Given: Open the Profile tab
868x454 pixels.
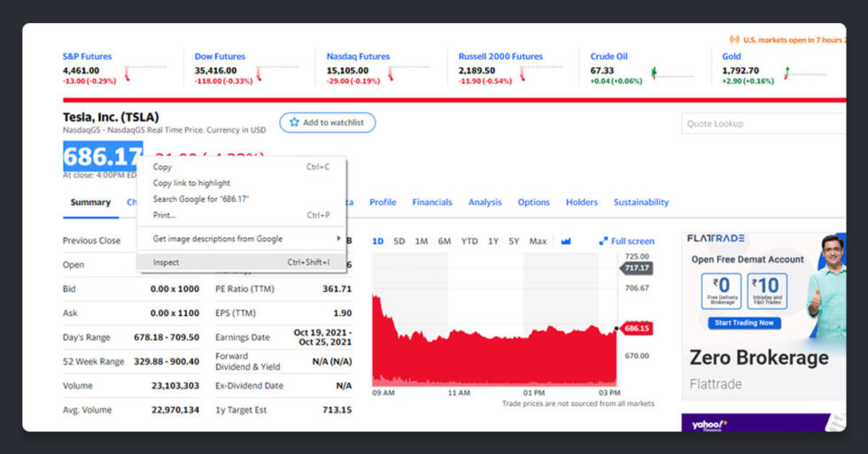Looking at the screenshot, I should pos(383,203).
